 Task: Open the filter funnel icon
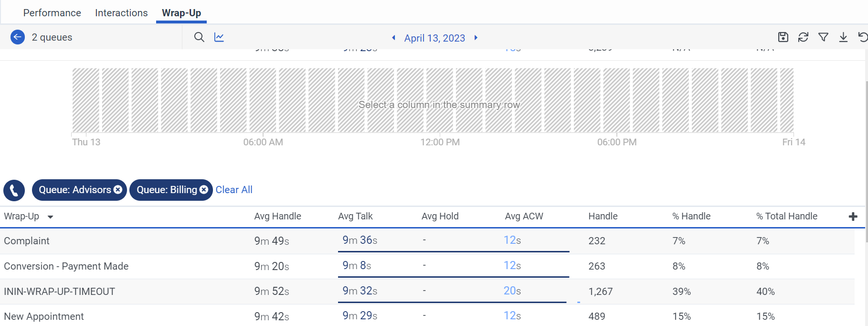[x=823, y=37]
